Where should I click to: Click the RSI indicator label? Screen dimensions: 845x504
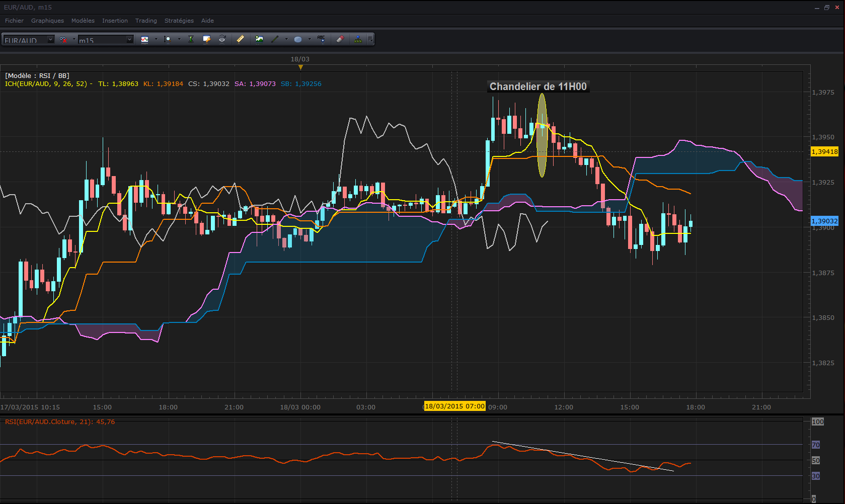pos(60,422)
